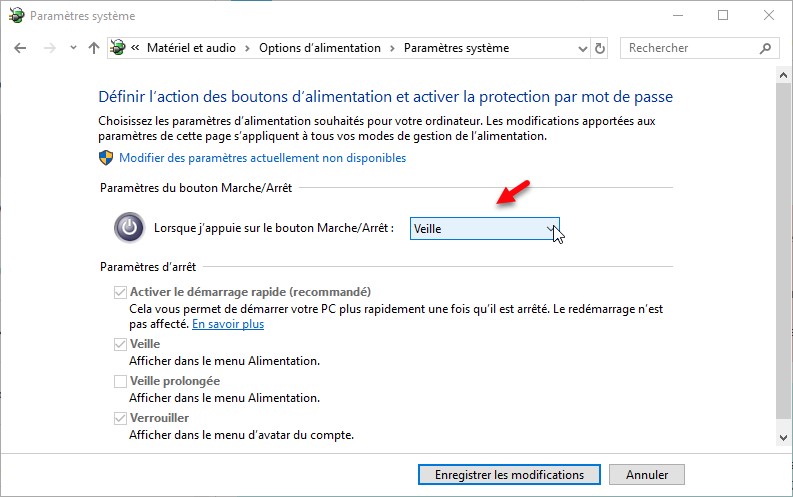Toggle the Verrouiller checkbox
The image size is (793, 497).
tap(121, 418)
